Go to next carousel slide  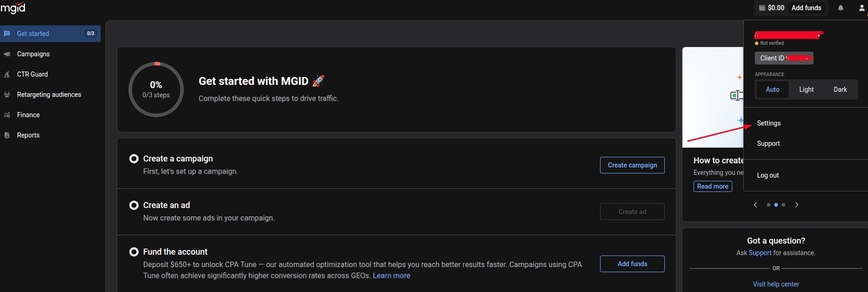[796, 205]
